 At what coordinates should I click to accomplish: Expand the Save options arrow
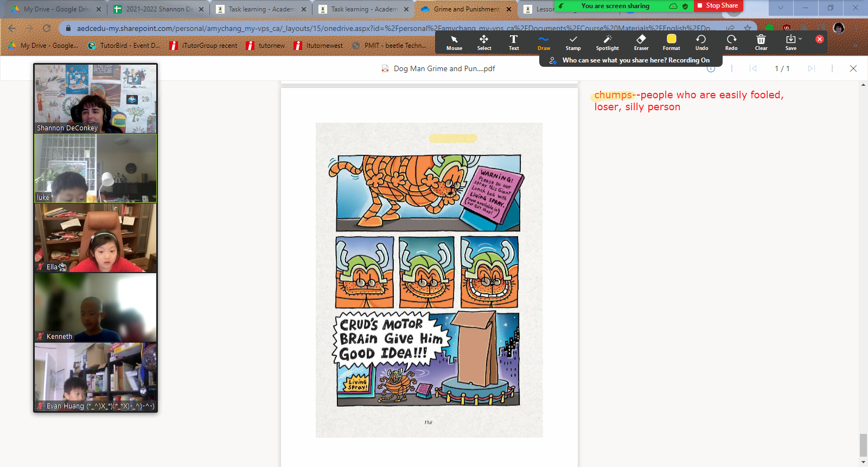tap(800, 39)
